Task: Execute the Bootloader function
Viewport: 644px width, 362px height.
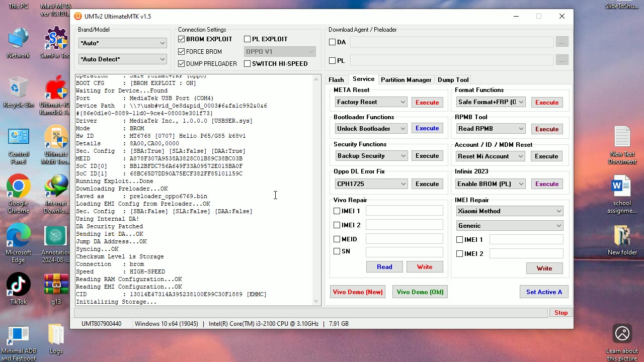Action: pos(427,128)
